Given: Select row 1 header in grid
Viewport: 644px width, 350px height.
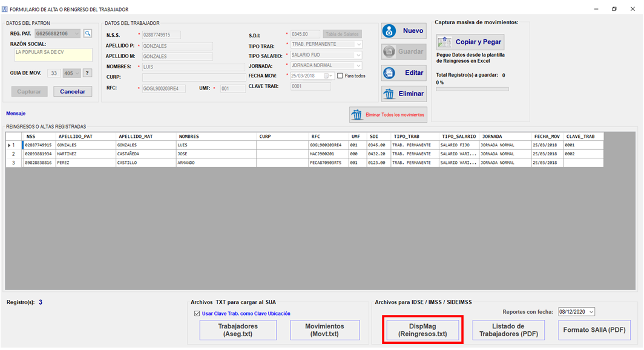Looking at the screenshot, I should tap(14, 145).
